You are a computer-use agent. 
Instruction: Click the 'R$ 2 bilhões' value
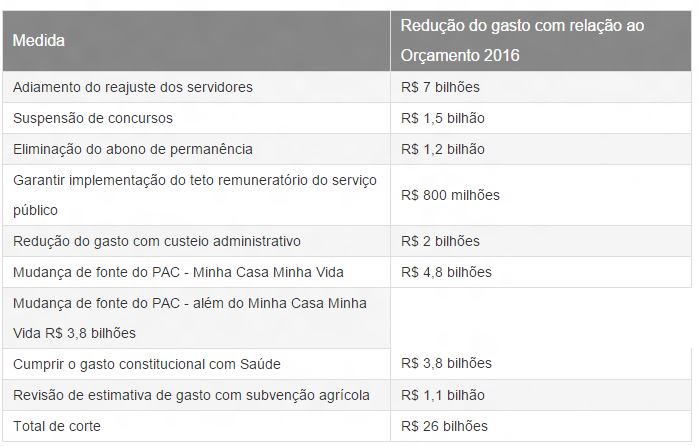click(440, 241)
